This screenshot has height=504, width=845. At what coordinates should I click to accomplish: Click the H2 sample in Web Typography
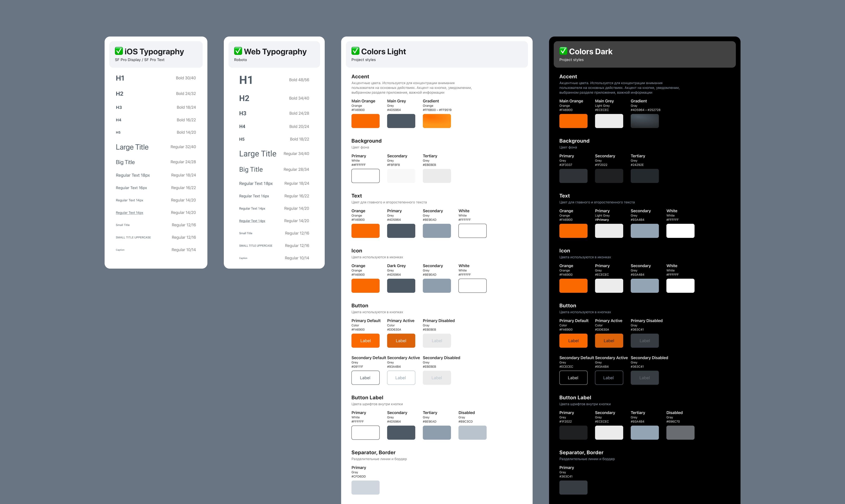[x=244, y=98]
